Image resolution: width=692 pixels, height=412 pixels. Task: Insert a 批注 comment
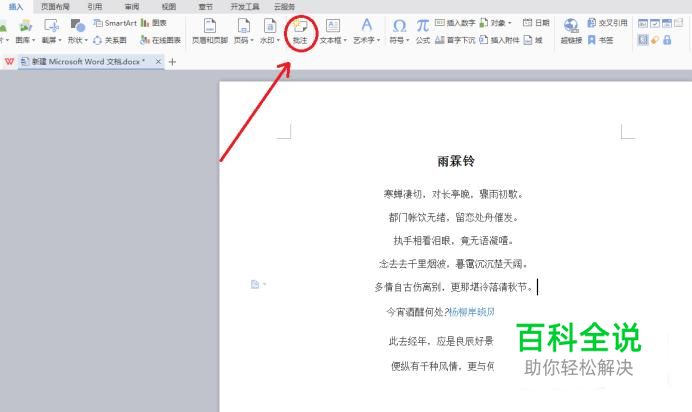coord(300,31)
